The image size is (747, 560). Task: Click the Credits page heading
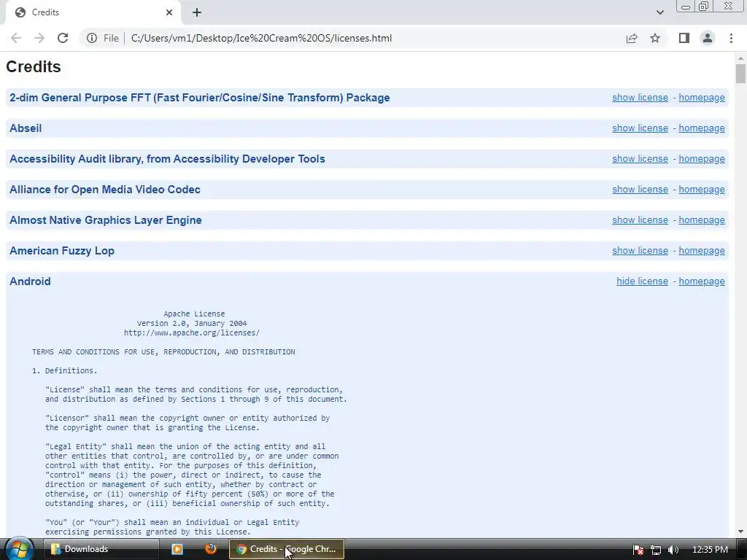click(34, 66)
